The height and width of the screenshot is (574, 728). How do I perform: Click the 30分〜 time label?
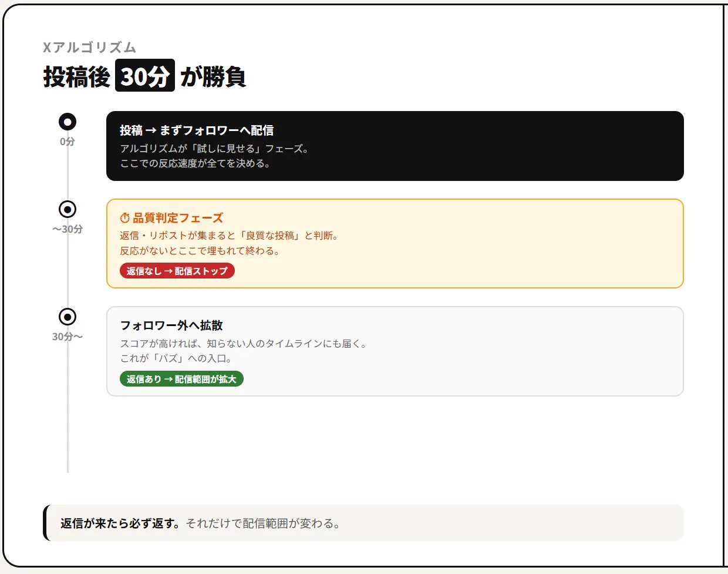coord(68,337)
